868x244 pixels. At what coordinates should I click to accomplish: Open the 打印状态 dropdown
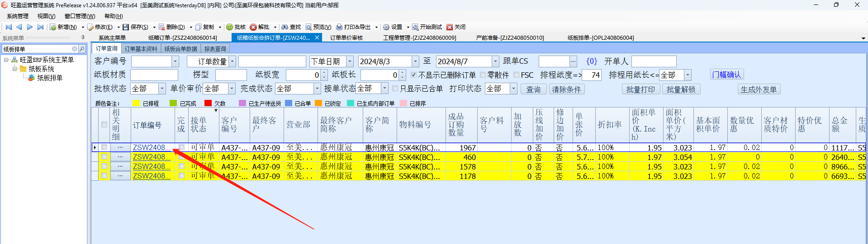[513, 89]
